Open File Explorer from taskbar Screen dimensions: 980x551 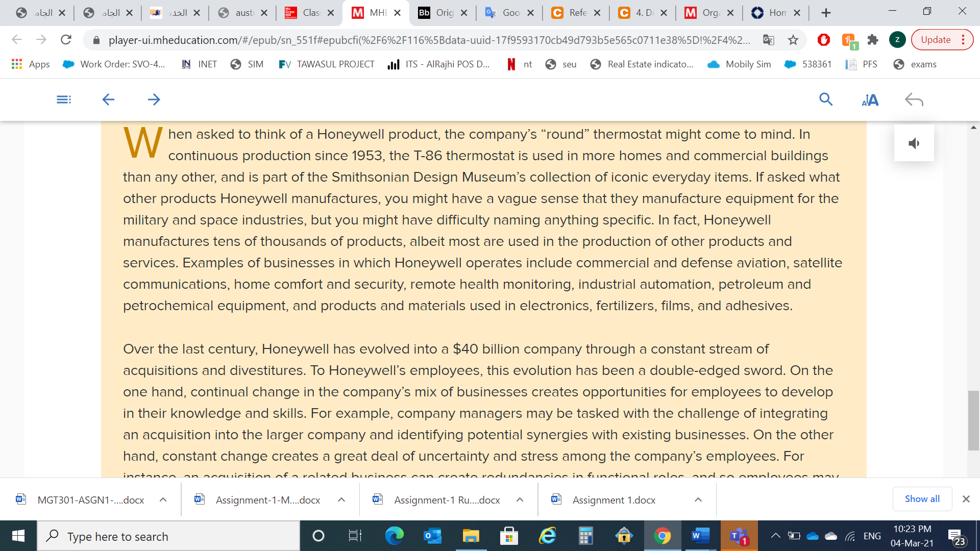coord(471,536)
